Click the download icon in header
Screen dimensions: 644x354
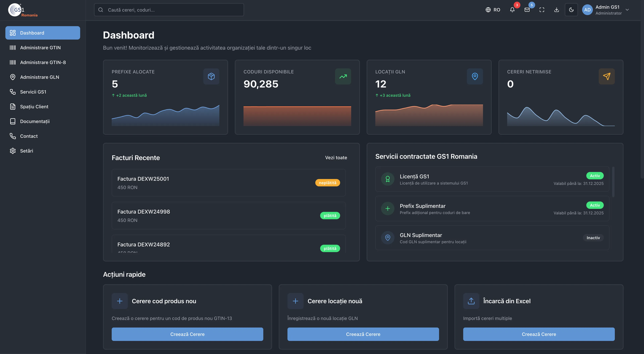(x=556, y=10)
